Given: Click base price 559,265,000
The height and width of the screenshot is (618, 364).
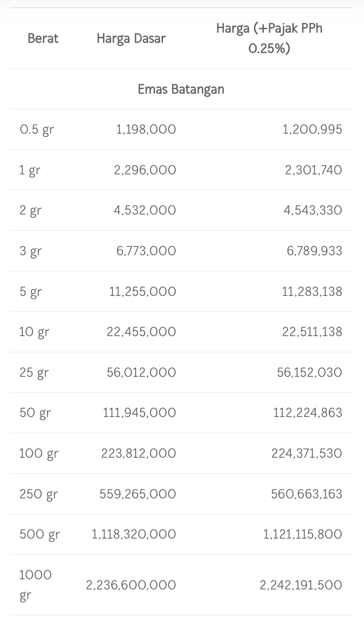Looking at the screenshot, I should pyautogui.click(x=138, y=494).
